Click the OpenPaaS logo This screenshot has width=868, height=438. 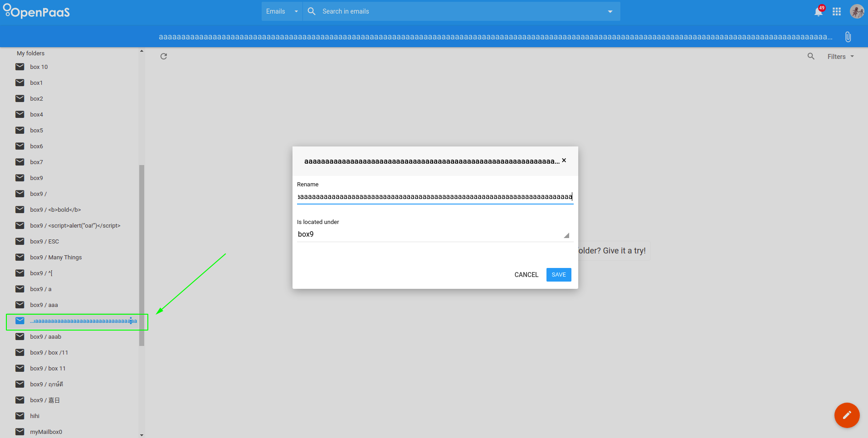coord(36,11)
